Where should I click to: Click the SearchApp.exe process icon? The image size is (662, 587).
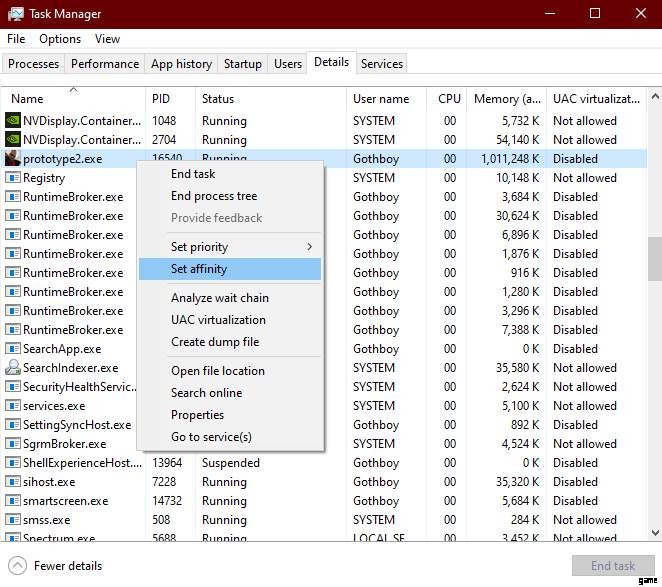coord(13,348)
